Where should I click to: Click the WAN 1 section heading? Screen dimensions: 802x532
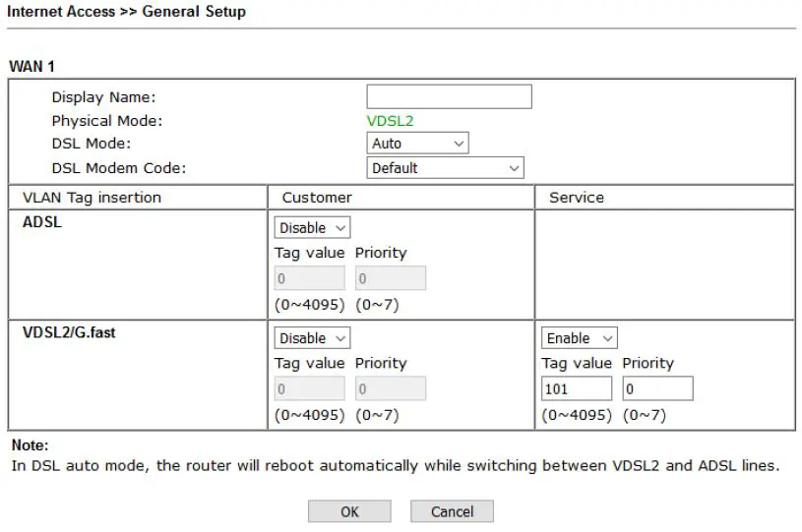32,66
